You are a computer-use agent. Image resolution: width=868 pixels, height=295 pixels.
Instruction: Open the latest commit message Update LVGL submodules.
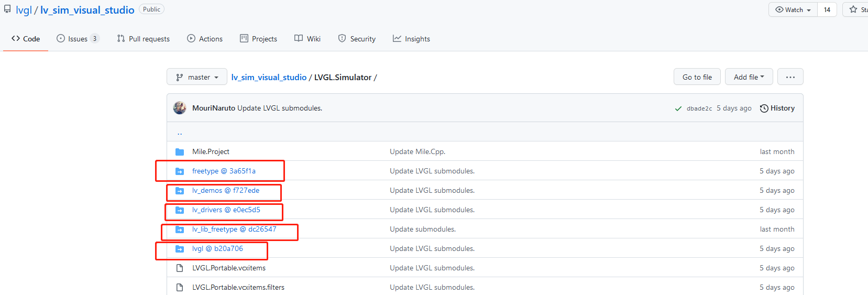280,108
